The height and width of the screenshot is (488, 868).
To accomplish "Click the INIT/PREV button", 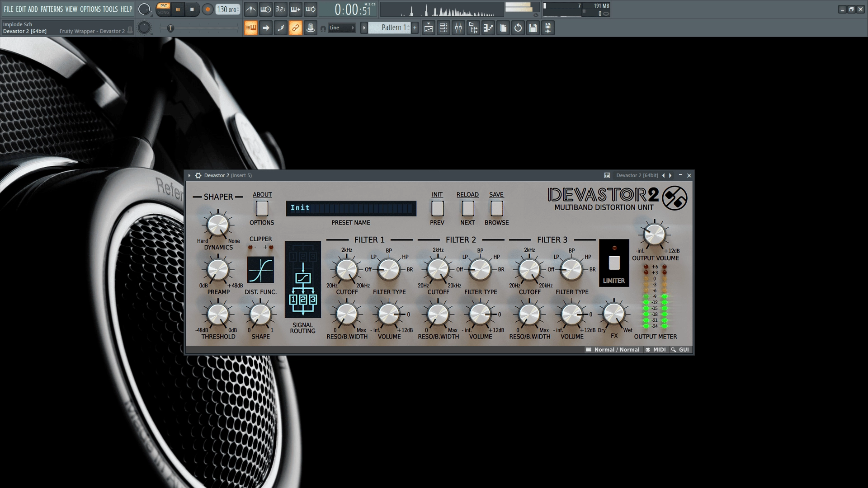I will (x=437, y=209).
